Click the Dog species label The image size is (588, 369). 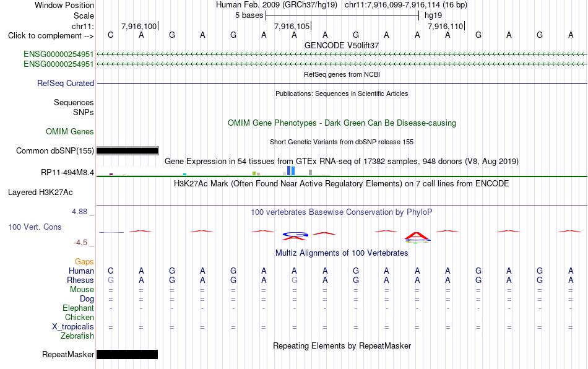point(87,299)
